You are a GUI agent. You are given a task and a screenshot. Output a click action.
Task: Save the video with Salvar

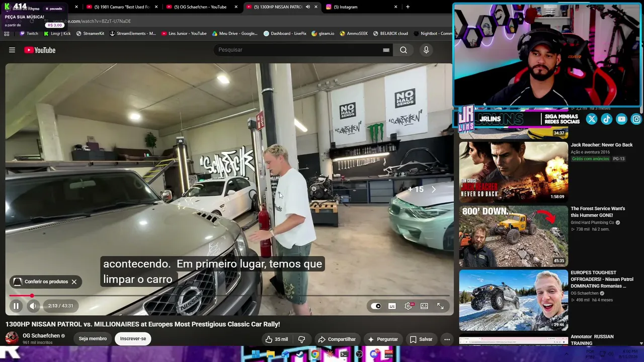click(421, 339)
